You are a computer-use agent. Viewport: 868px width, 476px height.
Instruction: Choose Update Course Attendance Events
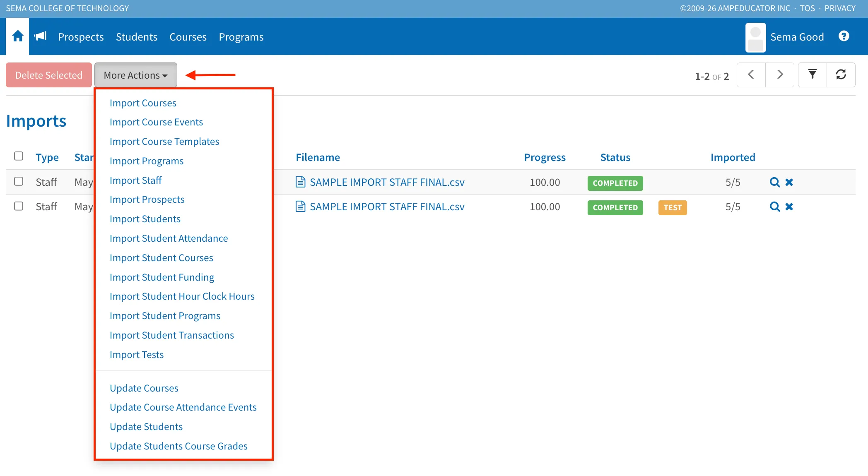183,407
